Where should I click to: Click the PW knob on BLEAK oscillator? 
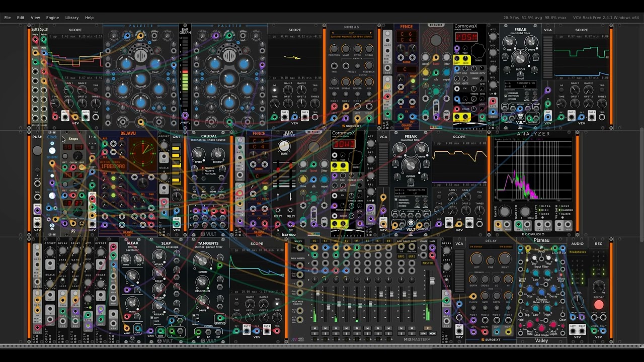click(132, 276)
